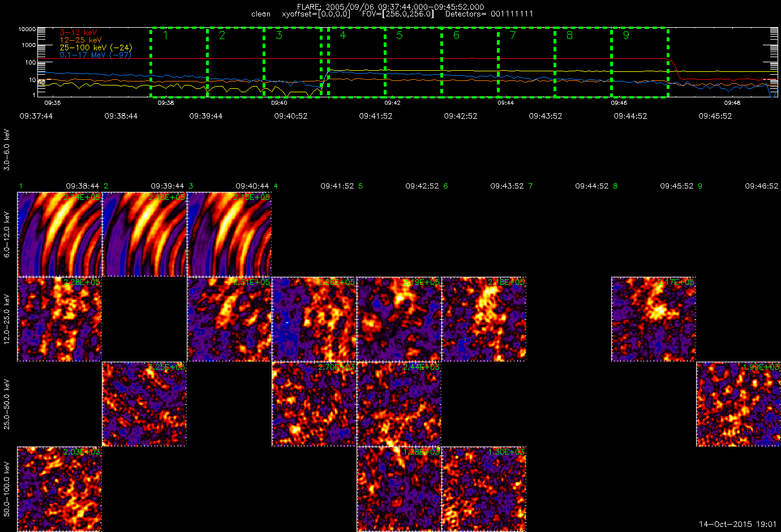The image size is (781, 532).
Task: Click the 09:37:44 time label under the lightcurve
Action: coord(36,116)
